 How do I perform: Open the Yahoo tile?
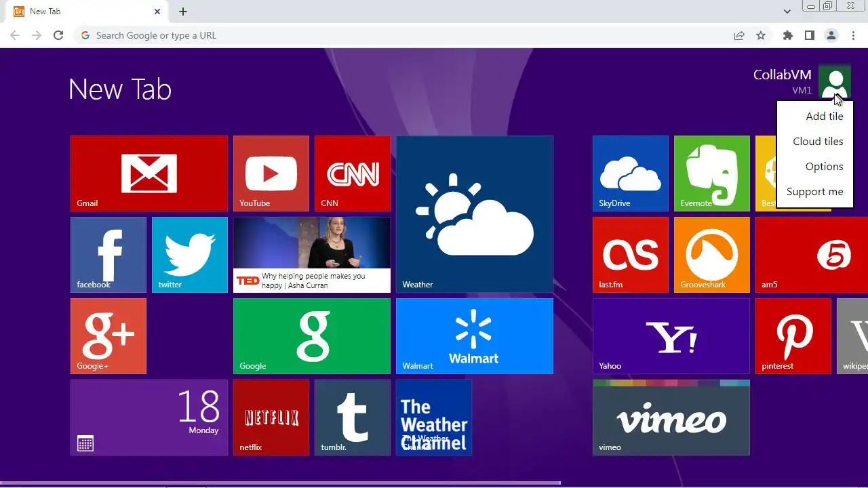671,336
